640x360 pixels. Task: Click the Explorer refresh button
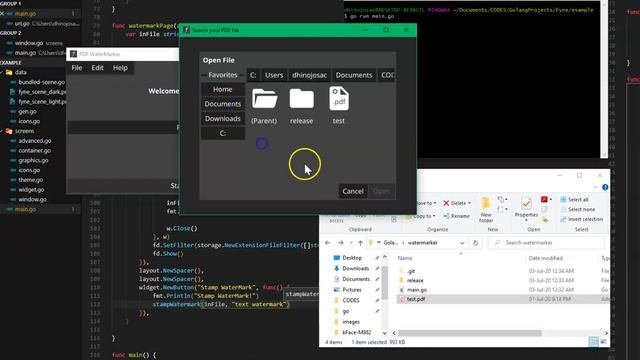(476, 243)
